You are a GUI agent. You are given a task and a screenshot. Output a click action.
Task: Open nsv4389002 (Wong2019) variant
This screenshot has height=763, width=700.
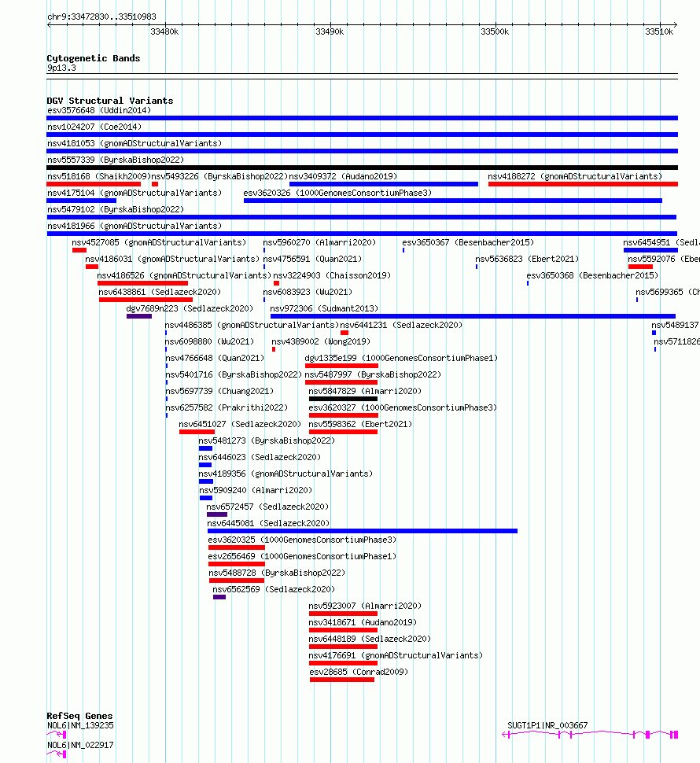(321, 342)
